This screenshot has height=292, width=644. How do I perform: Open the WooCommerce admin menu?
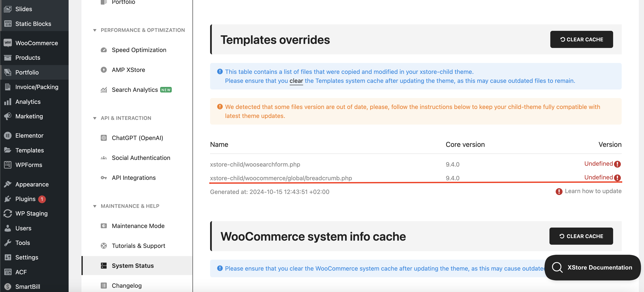pos(34,43)
